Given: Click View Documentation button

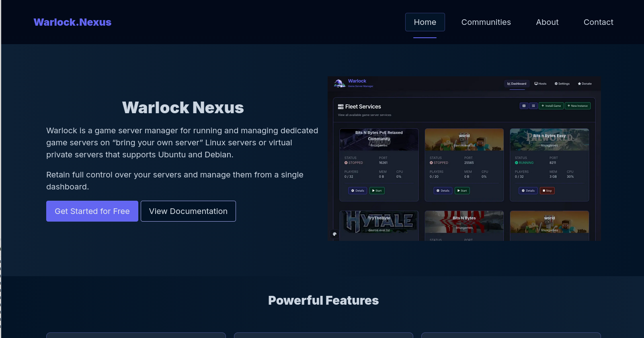Looking at the screenshot, I should click(188, 211).
